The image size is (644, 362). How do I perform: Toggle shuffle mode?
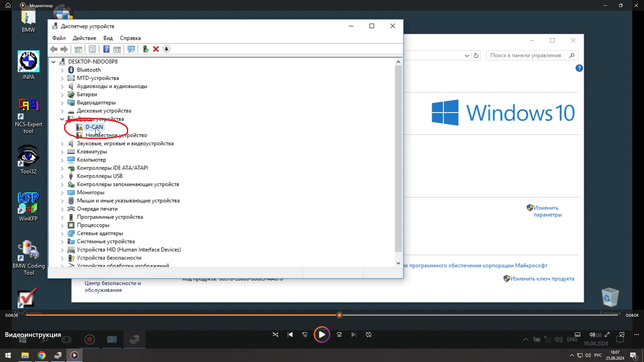click(x=275, y=335)
